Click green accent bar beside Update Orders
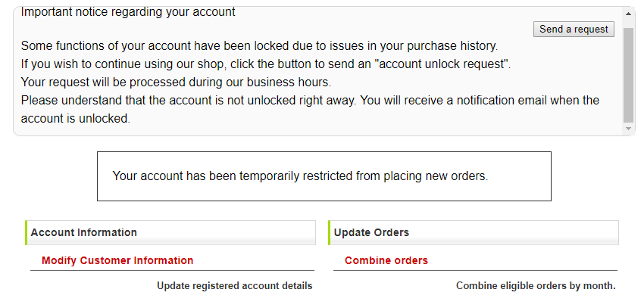The width and height of the screenshot is (644, 308). 330,232
